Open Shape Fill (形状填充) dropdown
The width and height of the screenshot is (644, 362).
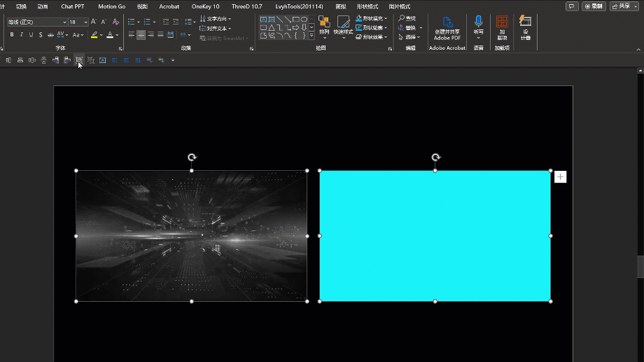pos(371,18)
